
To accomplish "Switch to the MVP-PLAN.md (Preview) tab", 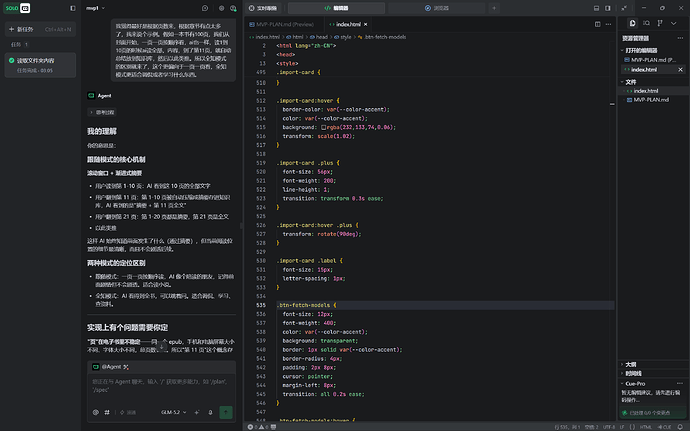I will pyautogui.click(x=282, y=24).
